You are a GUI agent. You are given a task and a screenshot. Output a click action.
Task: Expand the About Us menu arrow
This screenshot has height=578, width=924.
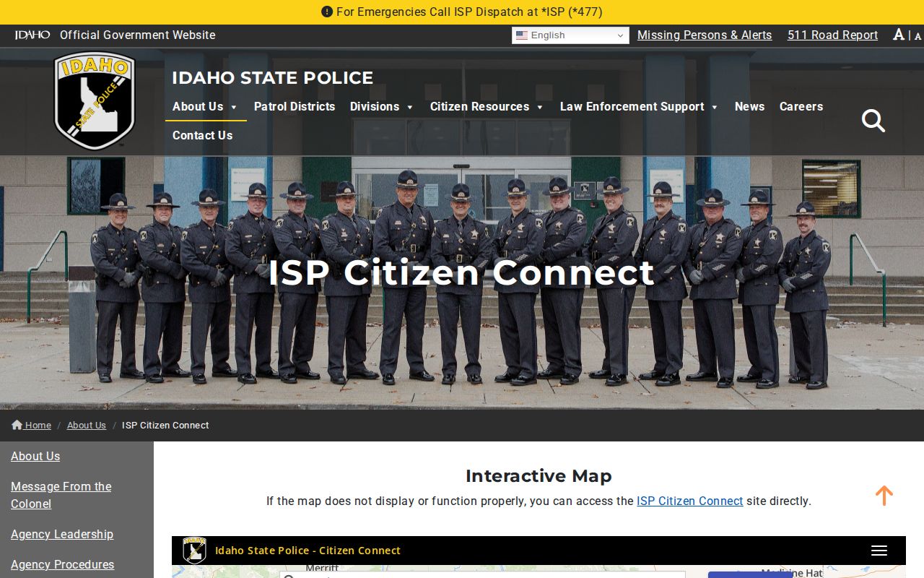[232, 107]
